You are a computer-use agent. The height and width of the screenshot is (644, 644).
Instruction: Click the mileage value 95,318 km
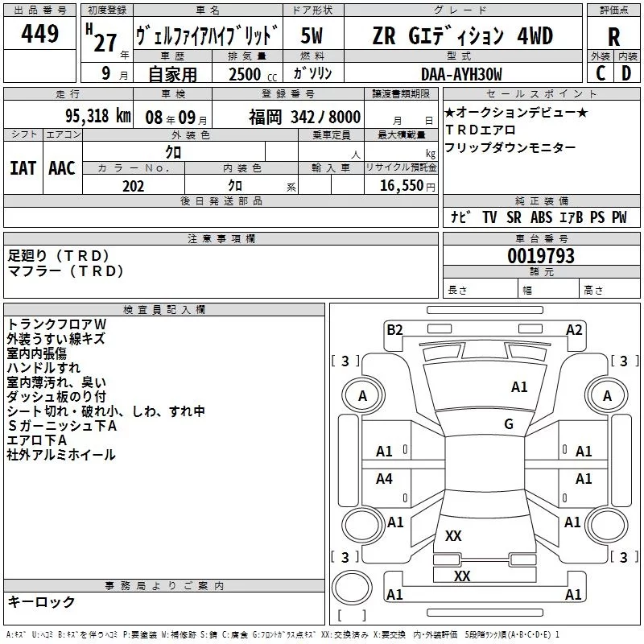[97, 117]
